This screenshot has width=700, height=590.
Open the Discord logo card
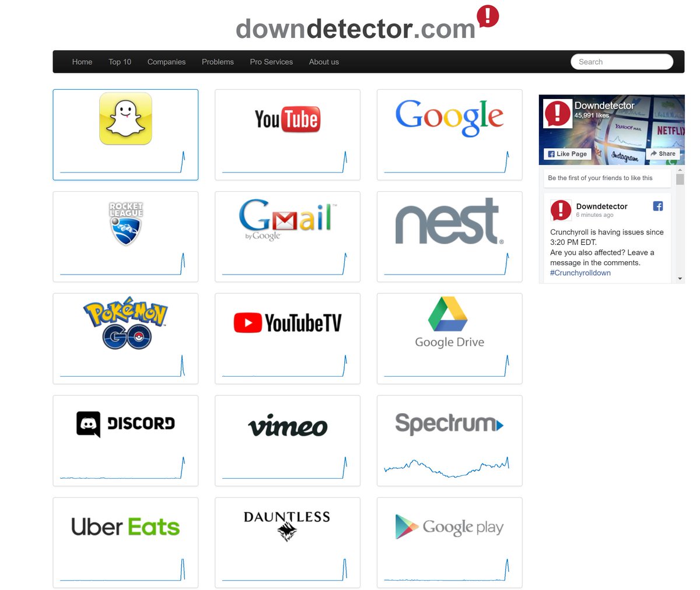point(125,441)
